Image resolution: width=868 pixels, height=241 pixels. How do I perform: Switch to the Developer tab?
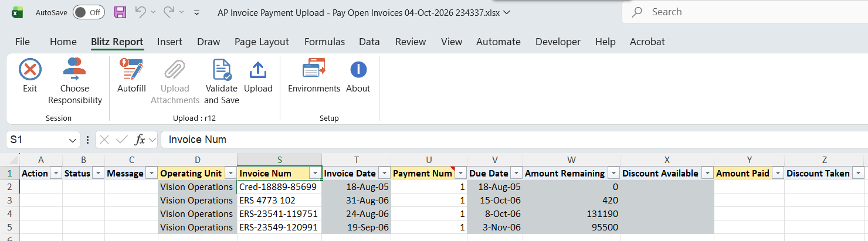[558, 42]
